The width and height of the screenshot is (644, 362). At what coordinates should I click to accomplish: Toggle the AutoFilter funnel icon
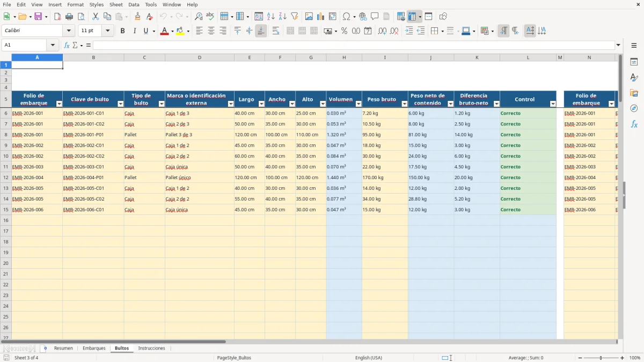(x=294, y=17)
